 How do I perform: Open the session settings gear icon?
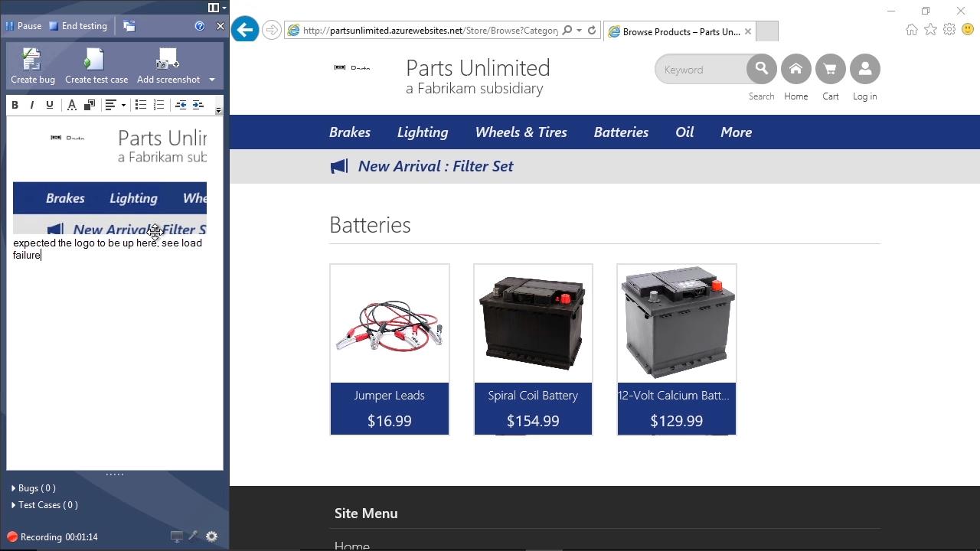point(211,536)
